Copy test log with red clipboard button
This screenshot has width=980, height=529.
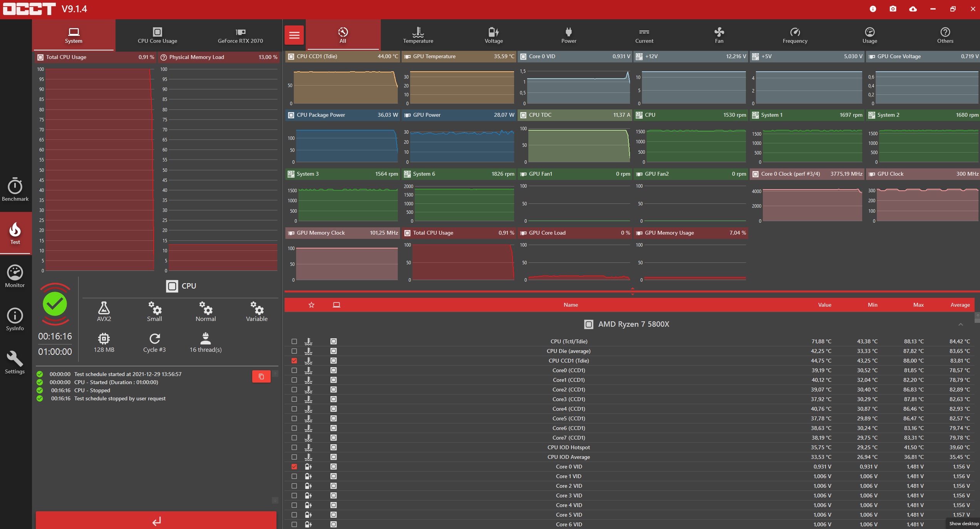tap(261, 376)
